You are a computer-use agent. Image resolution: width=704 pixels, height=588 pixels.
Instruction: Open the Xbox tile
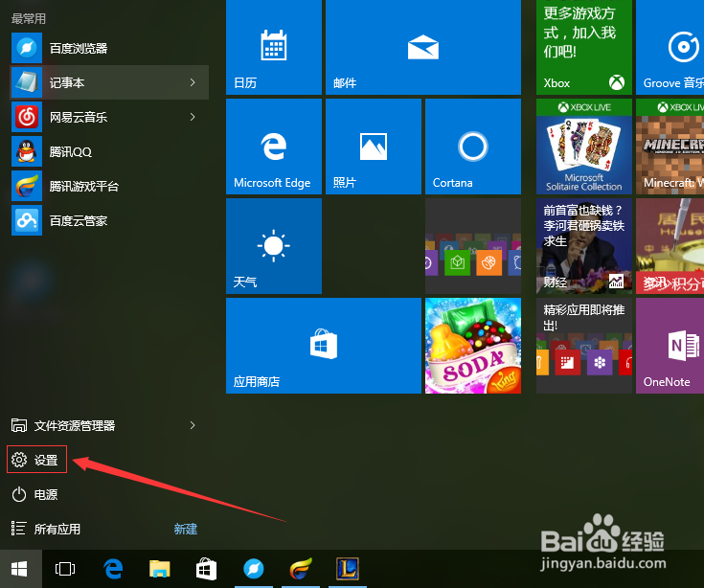point(583,47)
